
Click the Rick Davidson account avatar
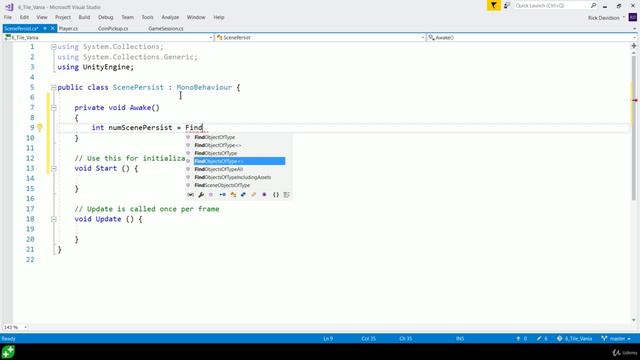(x=633, y=18)
